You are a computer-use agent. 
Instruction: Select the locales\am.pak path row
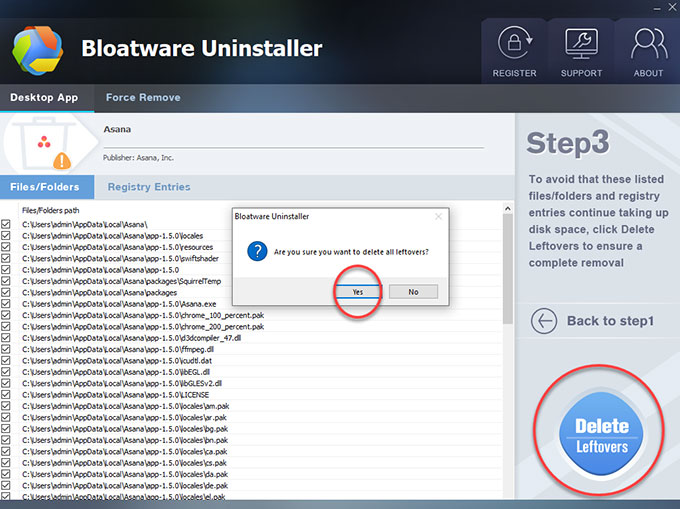tap(125, 406)
